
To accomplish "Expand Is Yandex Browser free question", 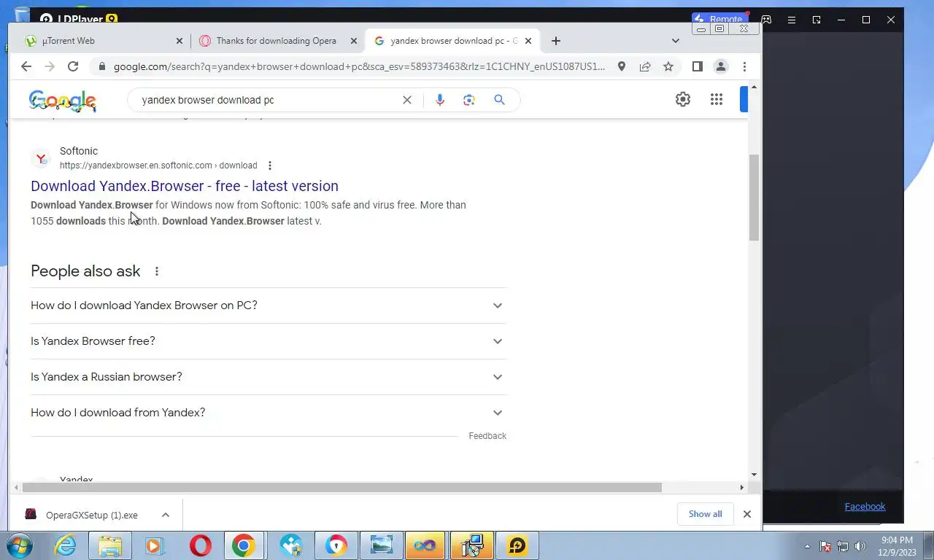I will coord(268,341).
